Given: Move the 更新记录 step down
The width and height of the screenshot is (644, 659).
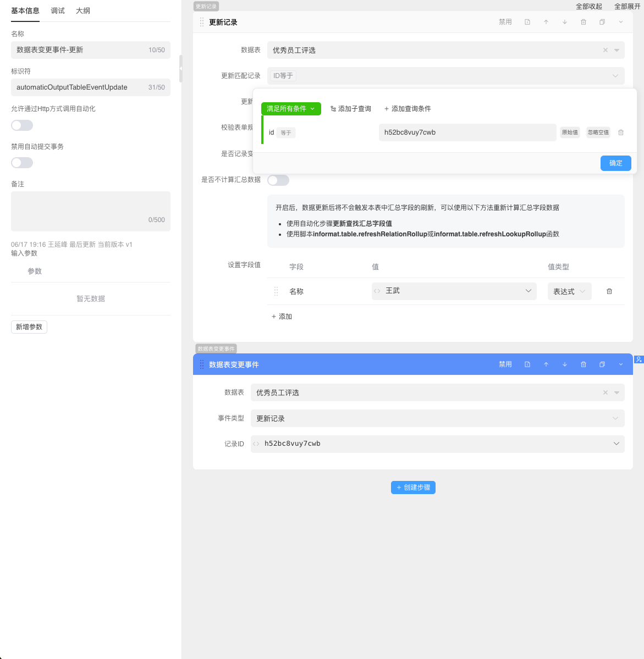Looking at the screenshot, I should click(565, 23).
